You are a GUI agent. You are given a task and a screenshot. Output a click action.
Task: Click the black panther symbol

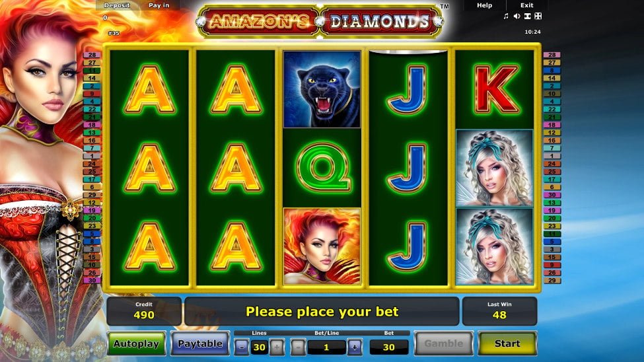point(322,89)
